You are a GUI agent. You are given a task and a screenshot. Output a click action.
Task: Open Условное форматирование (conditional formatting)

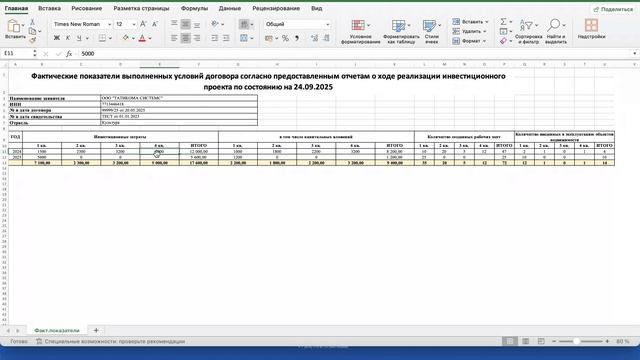click(360, 31)
